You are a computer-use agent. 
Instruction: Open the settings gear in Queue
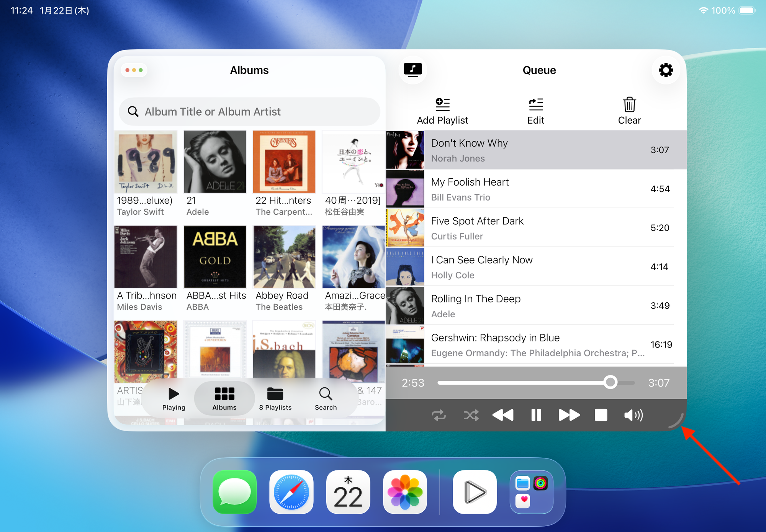coord(666,70)
